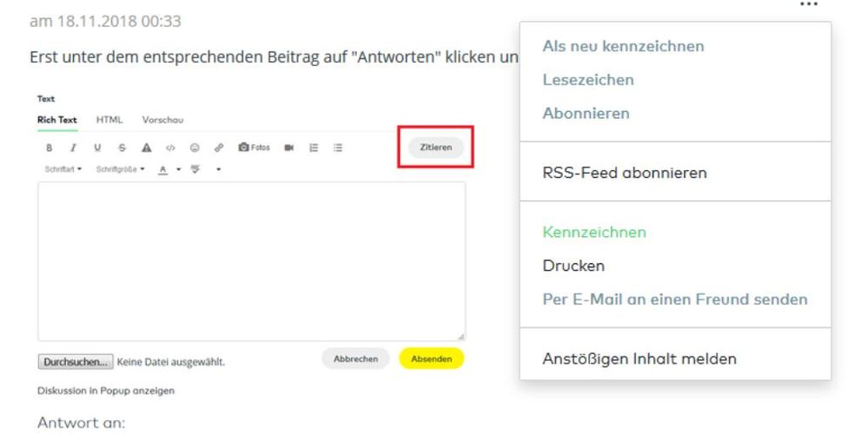This screenshot has width=868, height=447.
Task: Choose Abonnieren from the options menu
Action: click(586, 114)
